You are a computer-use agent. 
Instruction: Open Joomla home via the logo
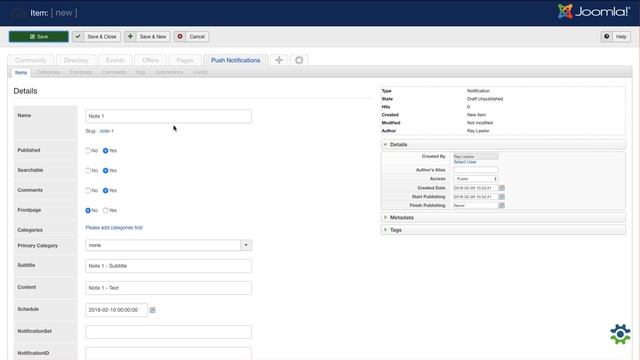tap(594, 12)
